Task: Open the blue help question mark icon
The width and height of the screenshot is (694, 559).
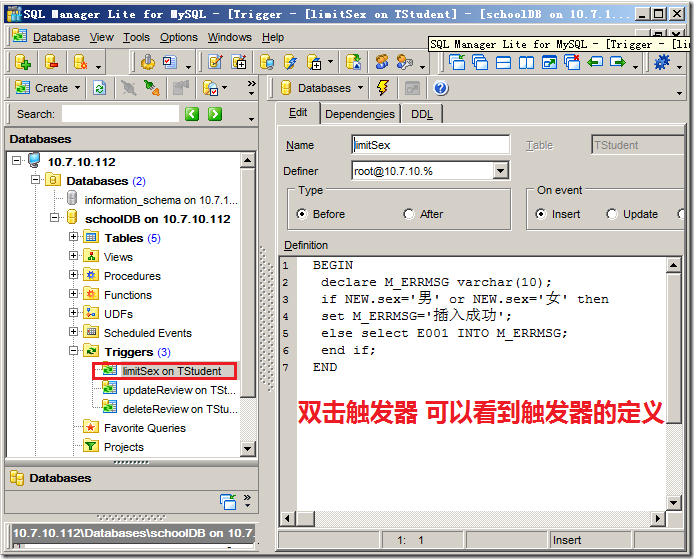Action: [440, 88]
